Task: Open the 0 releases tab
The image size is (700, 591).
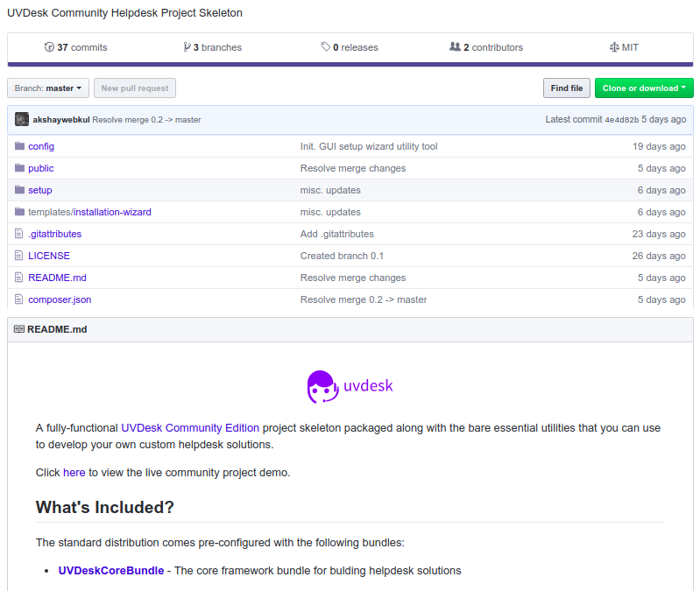Action: click(350, 47)
